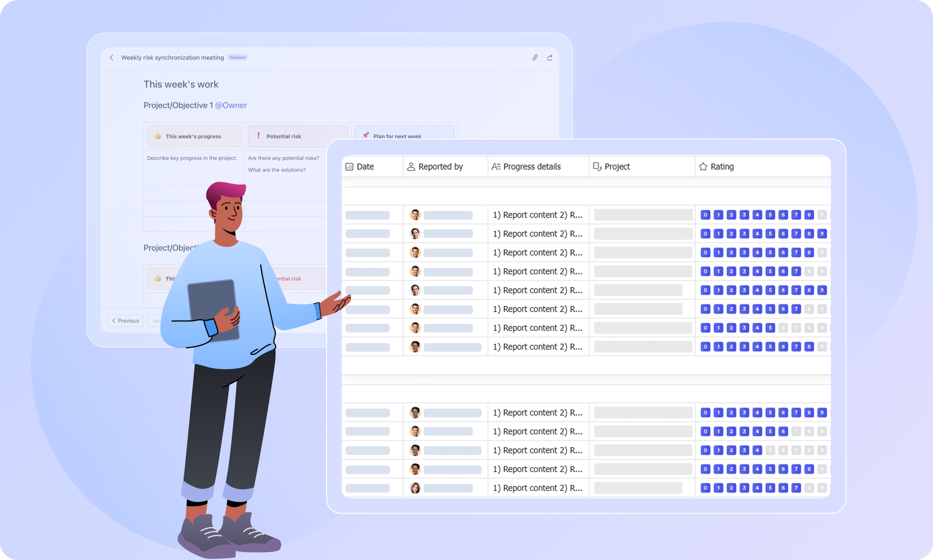
Task: Select rating 9 in the first table row
Action: click(822, 215)
